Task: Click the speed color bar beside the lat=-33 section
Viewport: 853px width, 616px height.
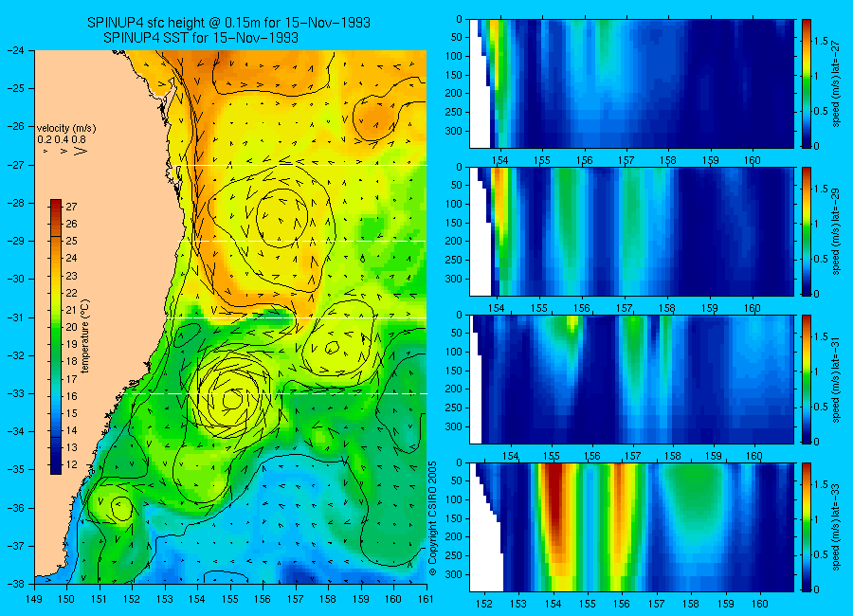Action: point(806,527)
